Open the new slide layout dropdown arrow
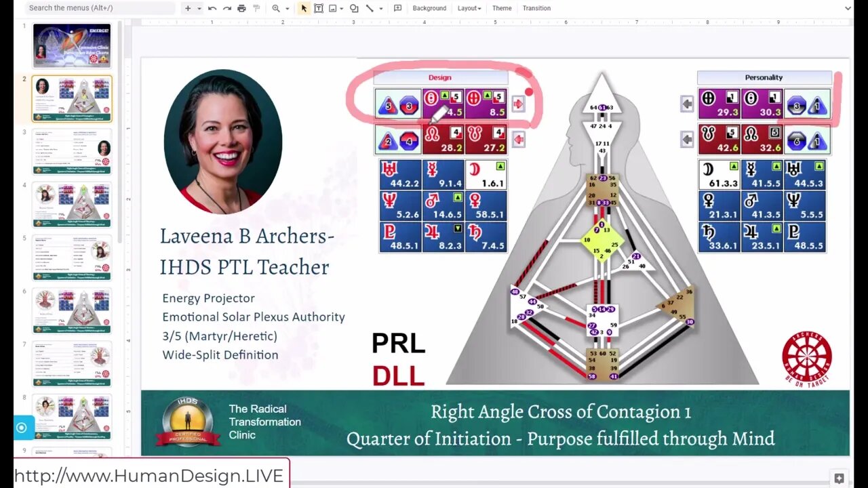Screen dimensions: 868x488 tap(199, 8)
